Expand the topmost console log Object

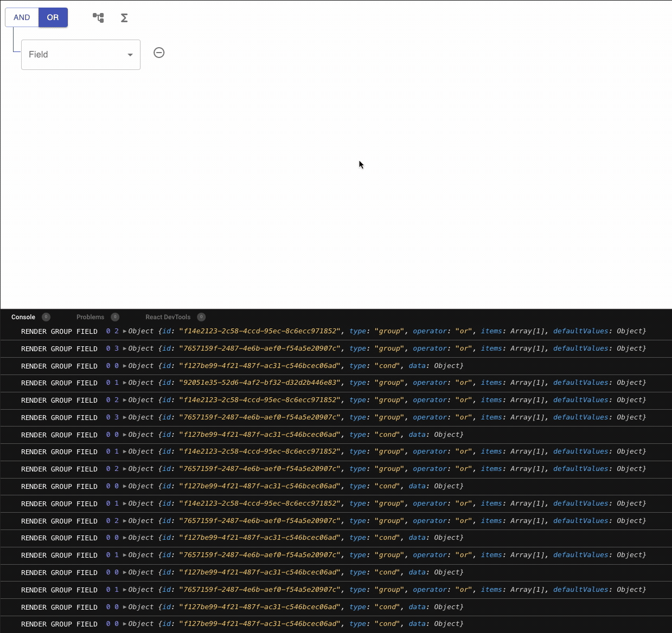[x=125, y=331]
